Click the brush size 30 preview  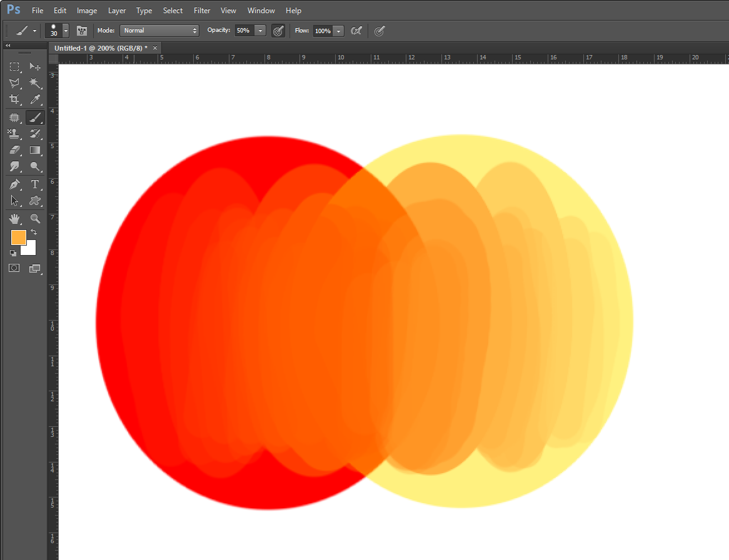click(54, 31)
